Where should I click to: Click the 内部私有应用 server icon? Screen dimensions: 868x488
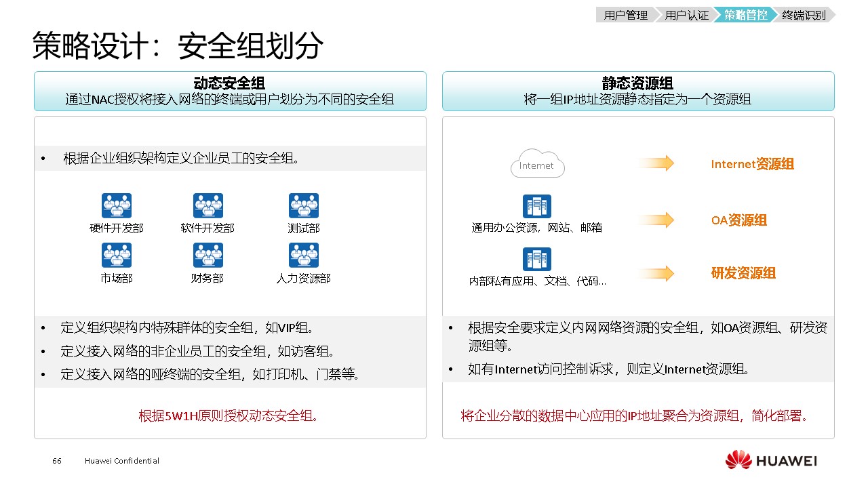point(536,260)
